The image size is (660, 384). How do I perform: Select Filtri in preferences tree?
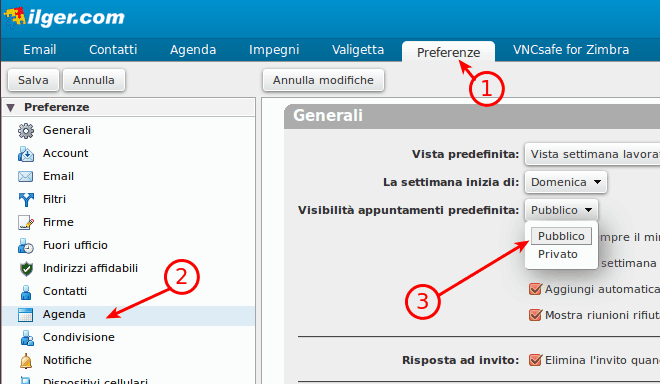128,200
